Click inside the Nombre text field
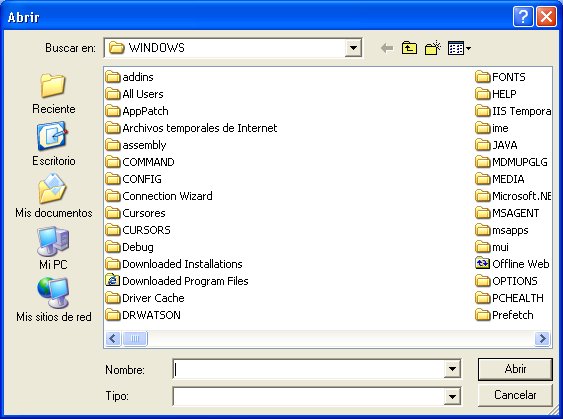The height and width of the screenshot is (419, 563). 308,369
